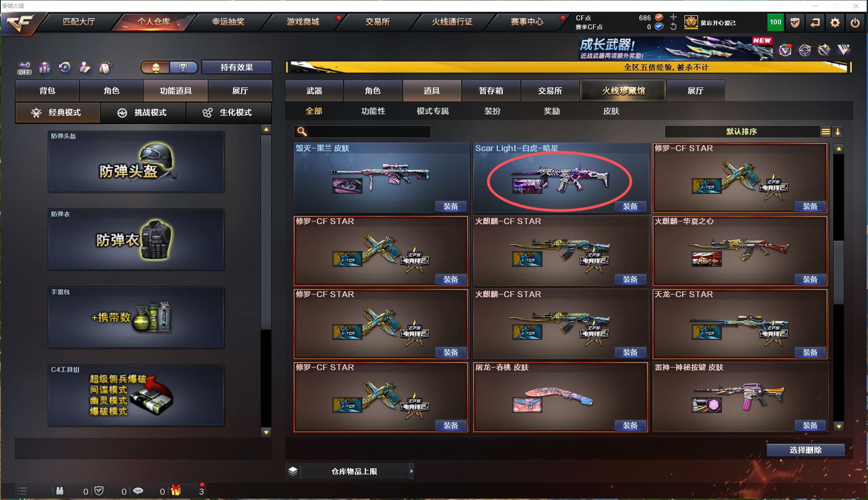
Task: Click the chat bubble icon in bottom bar
Action: click(x=138, y=491)
